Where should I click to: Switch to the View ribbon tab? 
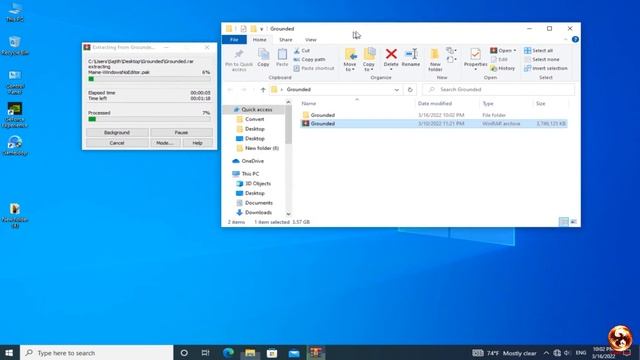point(311,40)
